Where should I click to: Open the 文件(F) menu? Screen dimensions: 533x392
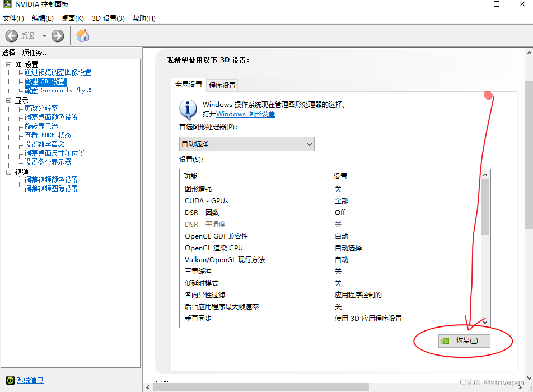click(13, 18)
